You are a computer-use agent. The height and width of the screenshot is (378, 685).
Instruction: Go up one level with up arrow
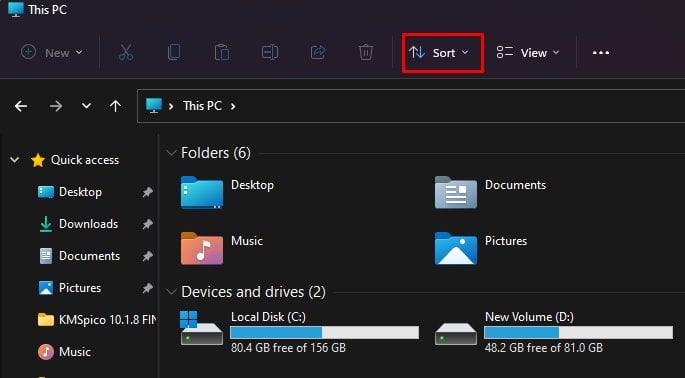115,106
